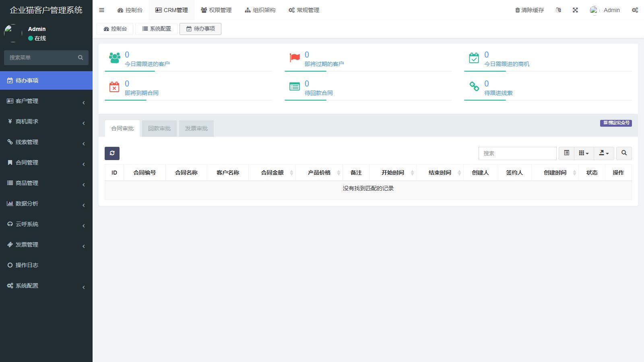The width and height of the screenshot is (644, 362).
Task: Toggle the table card view button
Action: [566, 153]
